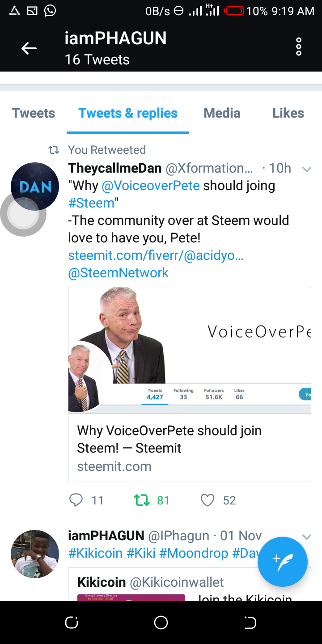
Task: Tap the Android recent apps button
Action: click(x=72, y=622)
